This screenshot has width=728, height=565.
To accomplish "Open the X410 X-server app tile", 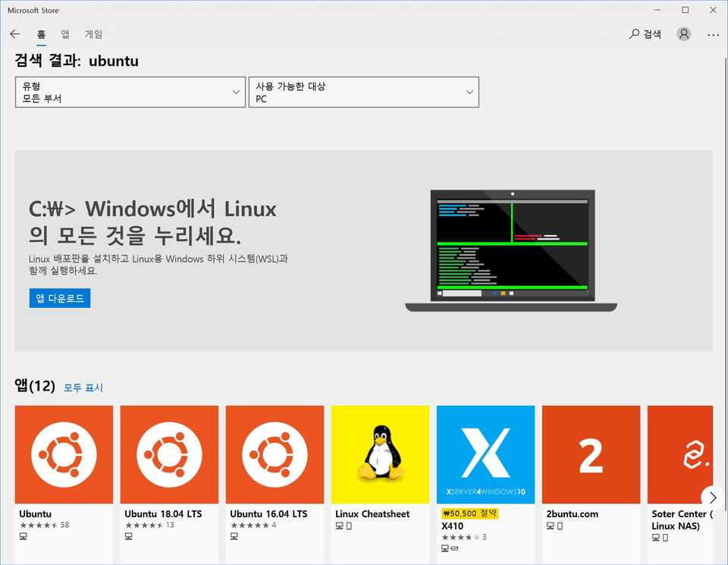I will pos(485,454).
